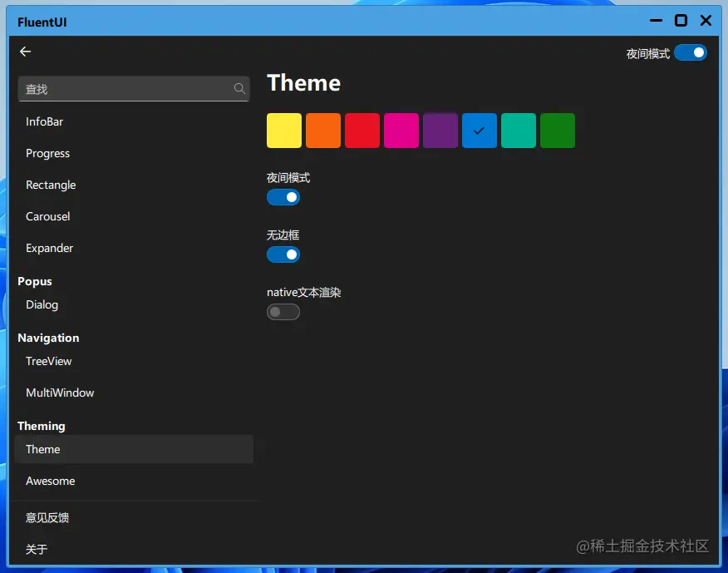Enable the native文本渲染 switch
Screen dimensions: 728x573
click(283, 312)
